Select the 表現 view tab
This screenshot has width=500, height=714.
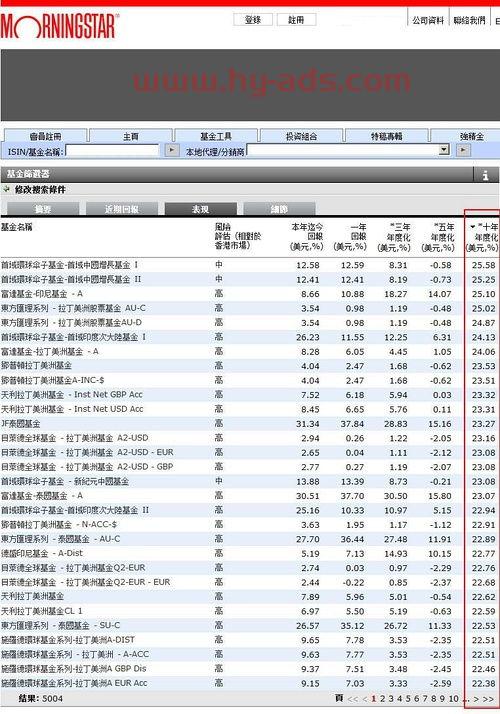tap(201, 209)
